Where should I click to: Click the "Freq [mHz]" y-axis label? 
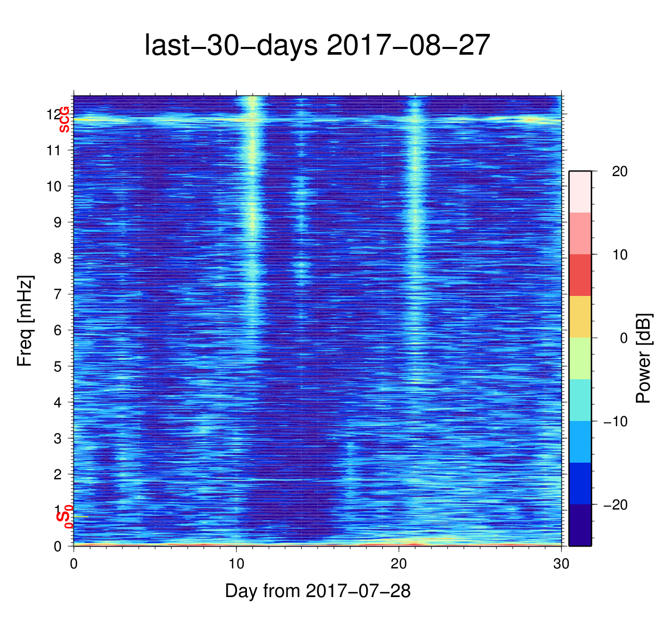tap(25, 321)
